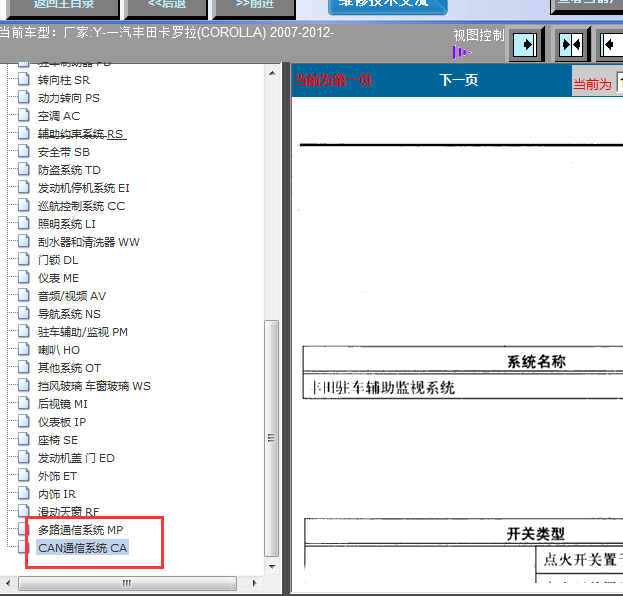The width and height of the screenshot is (623, 596).
Task: Select 音频/视频 AV entry
Action: coord(72,296)
